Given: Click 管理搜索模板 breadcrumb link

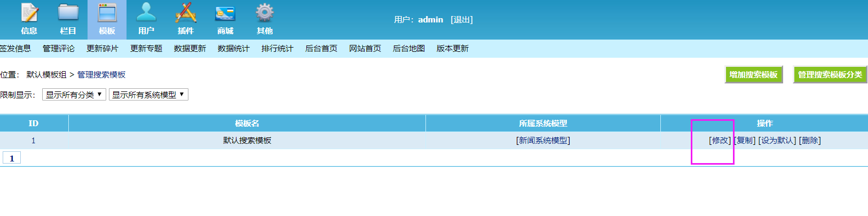Looking at the screenshot, I should coord(101,75).
